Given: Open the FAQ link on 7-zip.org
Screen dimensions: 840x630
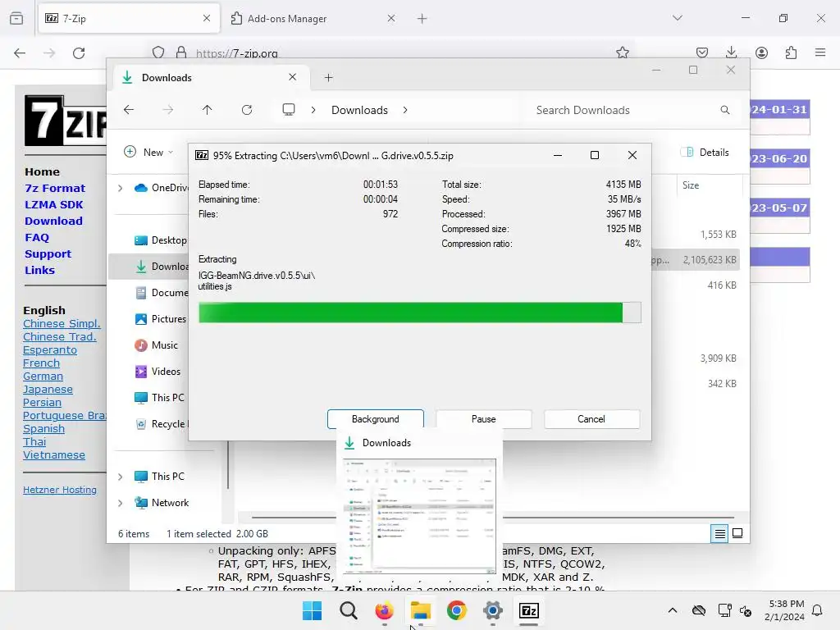Looking at the screenshot, I should [x=37, y=237].
